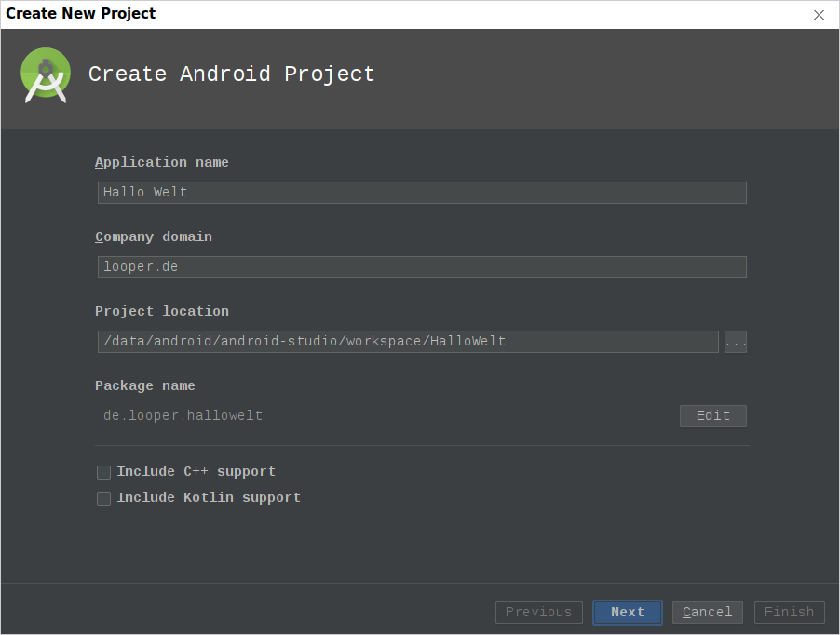Close the Create New Project dialog
The image size is (840, 635).
819,15
